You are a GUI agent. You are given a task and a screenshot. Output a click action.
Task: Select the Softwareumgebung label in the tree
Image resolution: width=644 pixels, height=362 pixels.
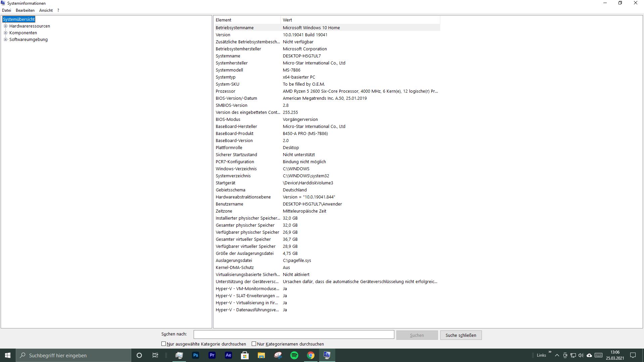point(29,40)
